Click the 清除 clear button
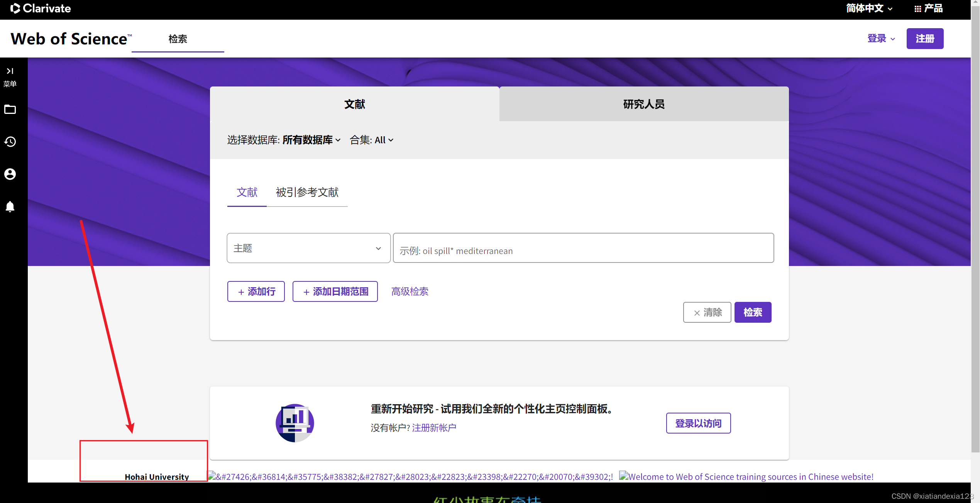Viewport: 980px width, 503px height. point(707,312)
